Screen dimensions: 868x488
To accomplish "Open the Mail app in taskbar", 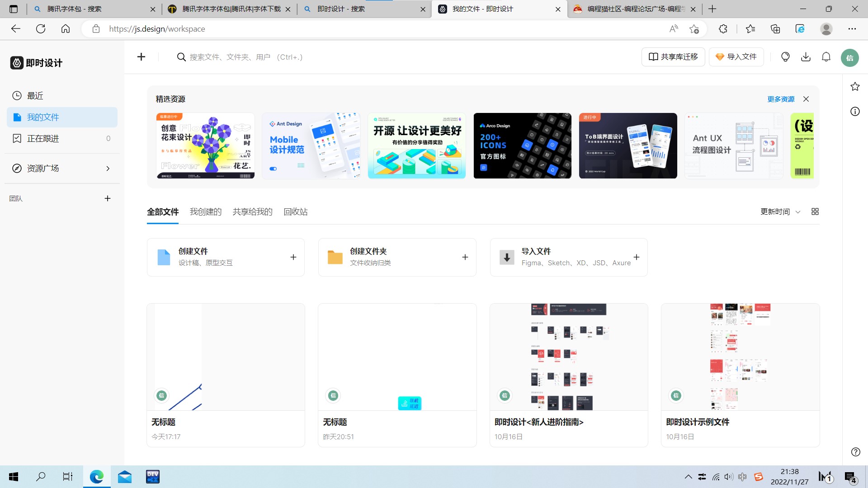I will tap(125, 477).
